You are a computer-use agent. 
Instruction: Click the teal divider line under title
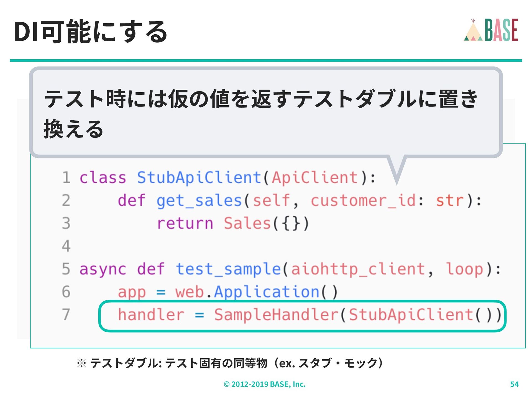click(x=266, y=60)
